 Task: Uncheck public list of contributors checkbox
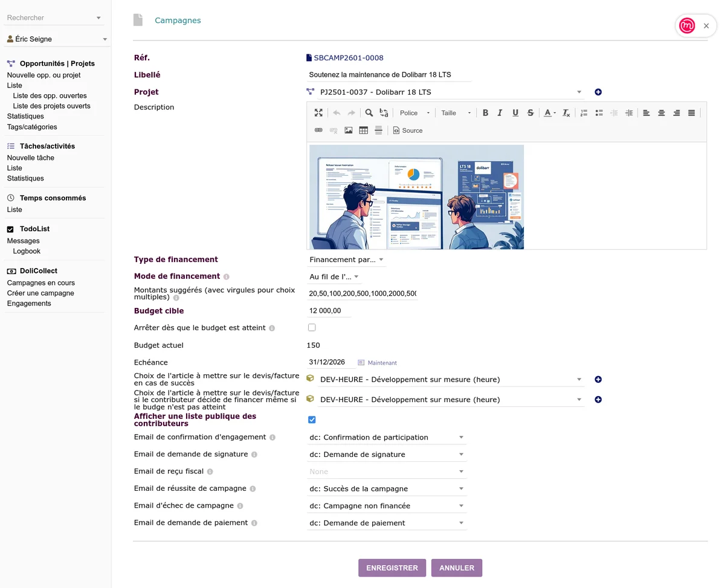pos(312,420)
